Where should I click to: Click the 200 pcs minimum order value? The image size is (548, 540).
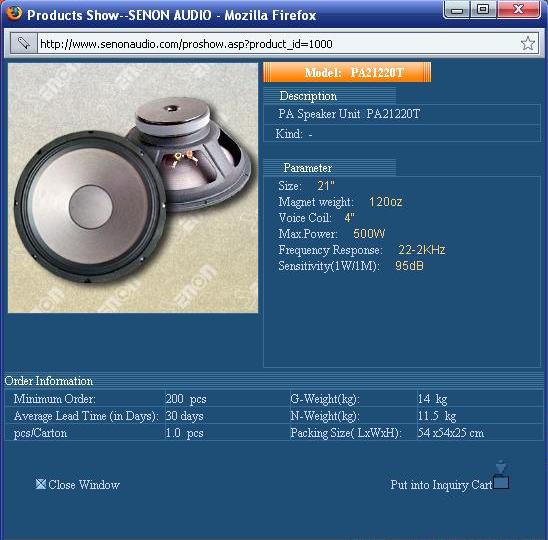point(186,399)
